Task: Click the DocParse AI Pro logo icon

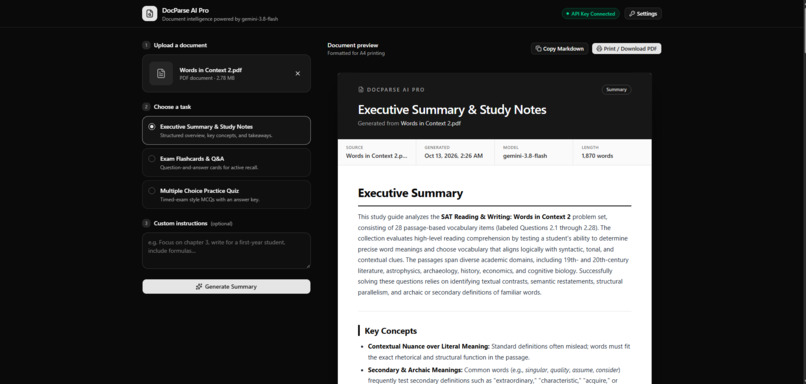Action: 150,14
